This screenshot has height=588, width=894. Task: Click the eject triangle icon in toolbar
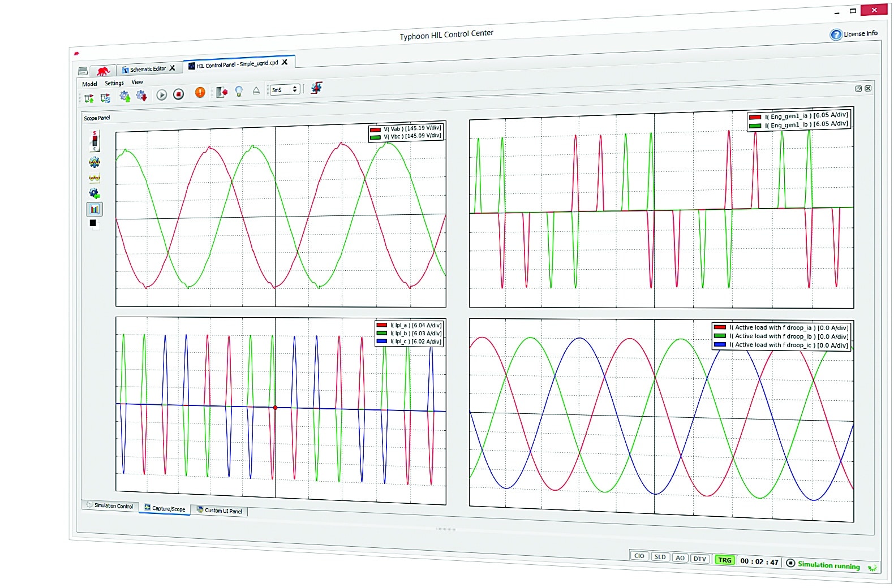256,90
